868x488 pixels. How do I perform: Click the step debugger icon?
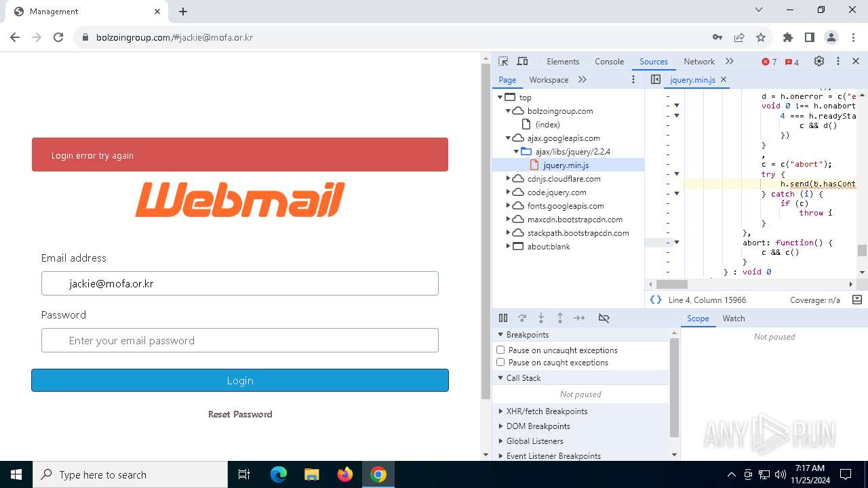[579, 318]
